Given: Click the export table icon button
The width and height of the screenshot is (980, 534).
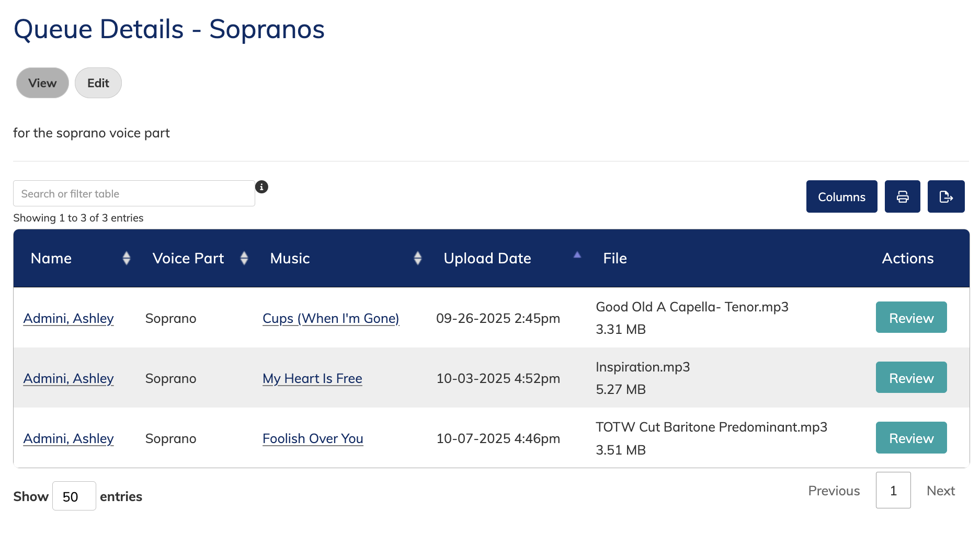Looking at the screenshot, I should click(945, 196).
